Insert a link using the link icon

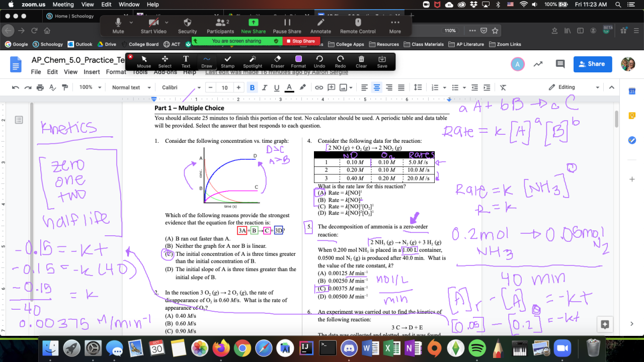319,87
